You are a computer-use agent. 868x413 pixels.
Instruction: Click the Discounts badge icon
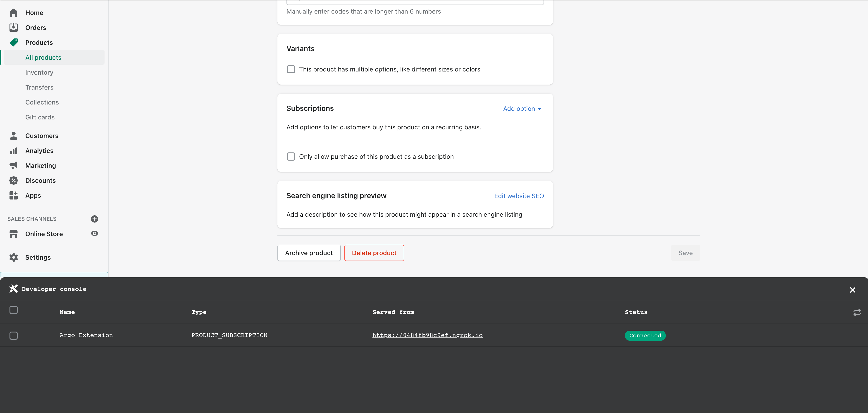coord(14,180)
